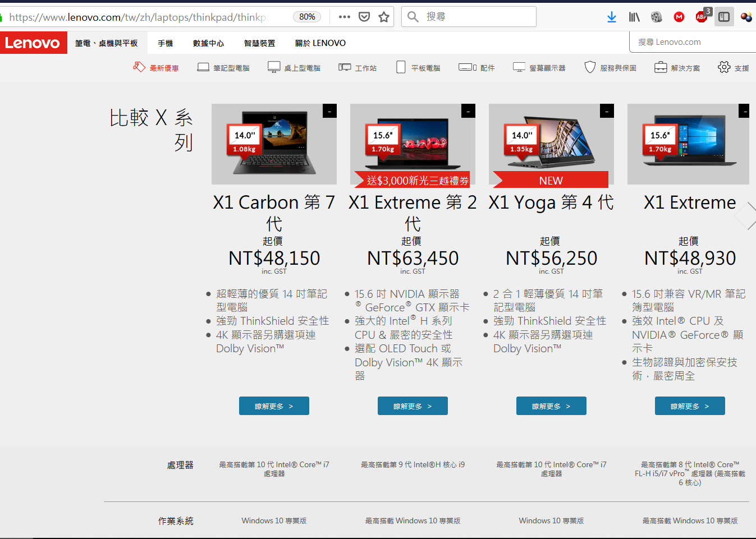Click the 桌上型電腦 desktop icon
This screenshot has height=539, width=756.
pyautogui.click(x=274, y=67)
